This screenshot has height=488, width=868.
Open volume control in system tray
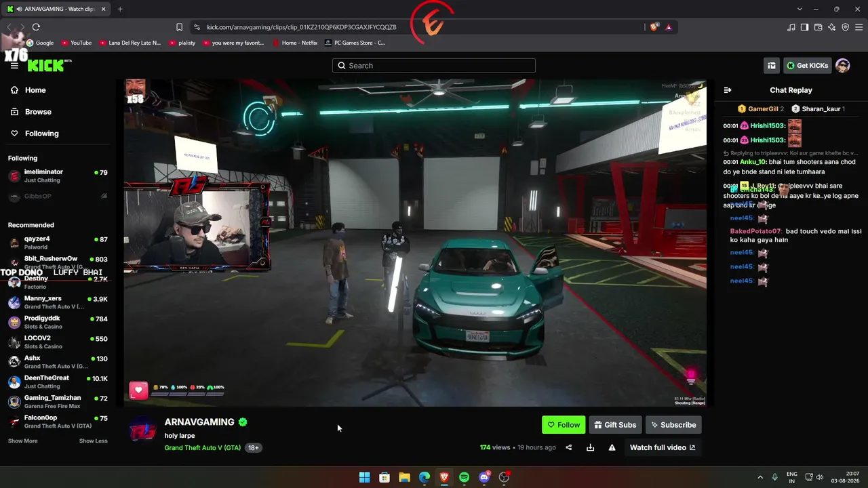820,477
